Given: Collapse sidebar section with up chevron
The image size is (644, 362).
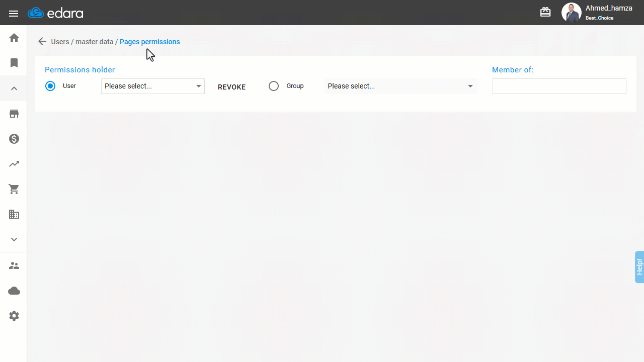Looking at the screenshot, I should (x=14, y=88).
